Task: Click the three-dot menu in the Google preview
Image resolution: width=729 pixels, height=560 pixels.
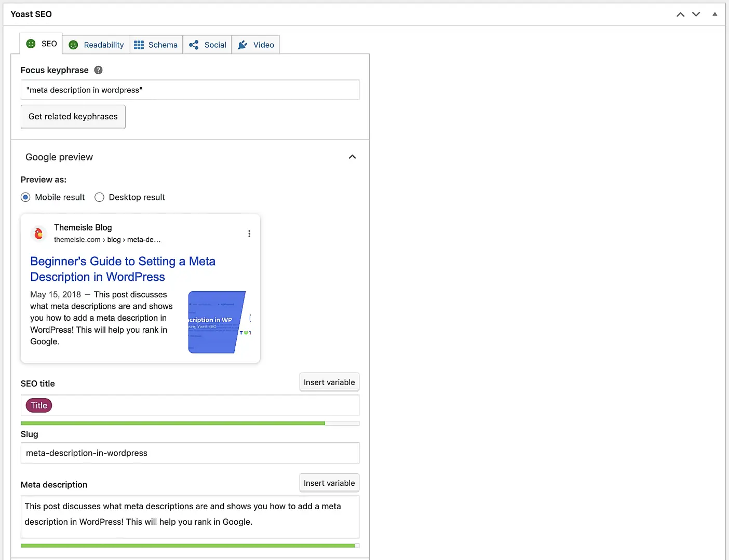Action: coord(249,234)
